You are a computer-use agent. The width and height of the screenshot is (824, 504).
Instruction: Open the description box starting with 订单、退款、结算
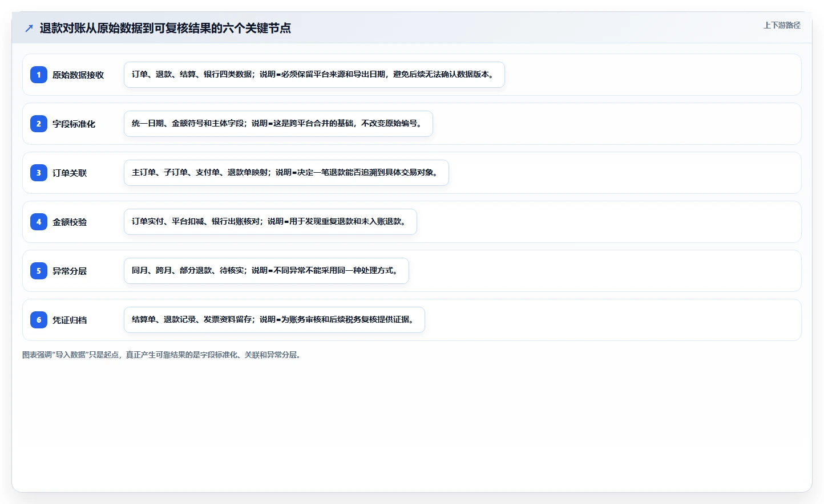[314, 75]
